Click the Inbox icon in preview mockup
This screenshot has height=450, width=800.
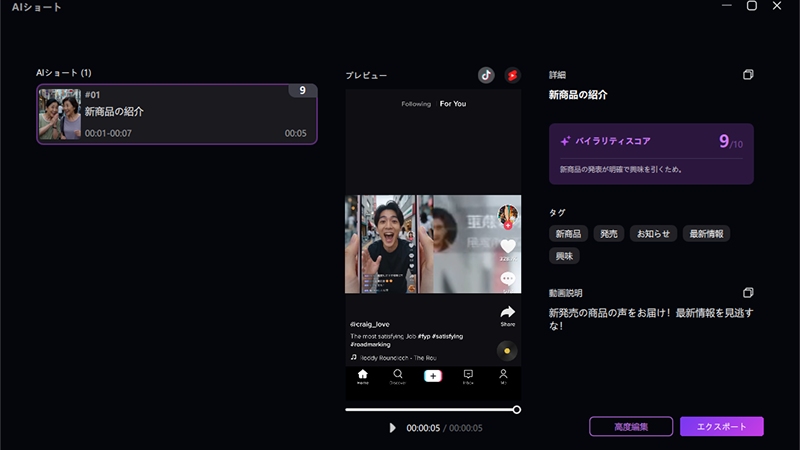point(468,374)
